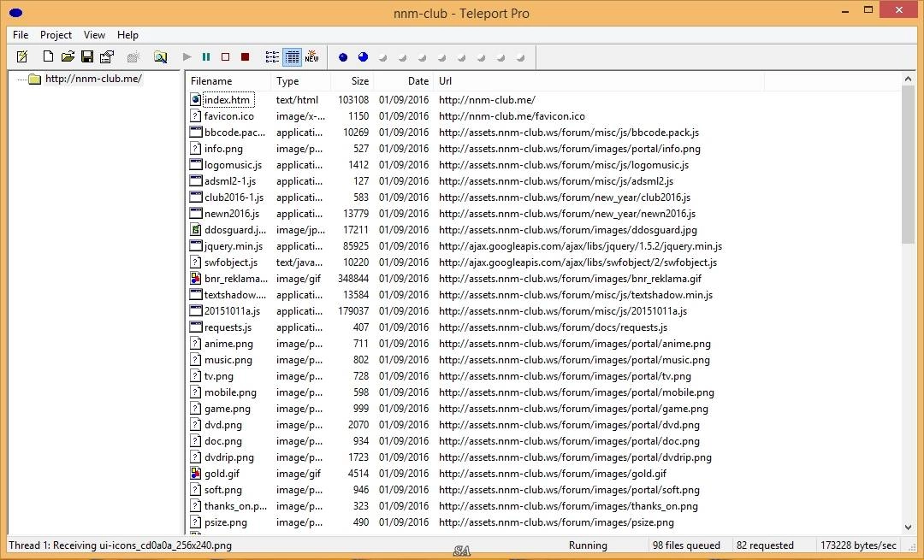924x560 pixels.
Task: Click the gray Start play arrow
Action: [x=187, y=57]
